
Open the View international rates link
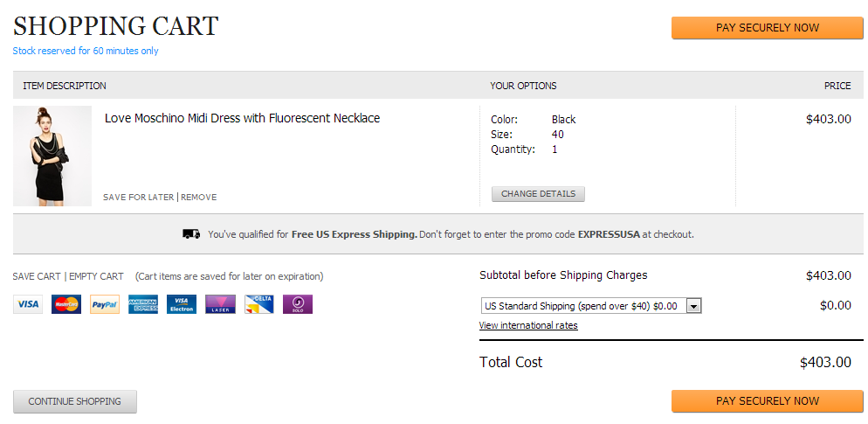pyautogui.click(x=528, y=326)
